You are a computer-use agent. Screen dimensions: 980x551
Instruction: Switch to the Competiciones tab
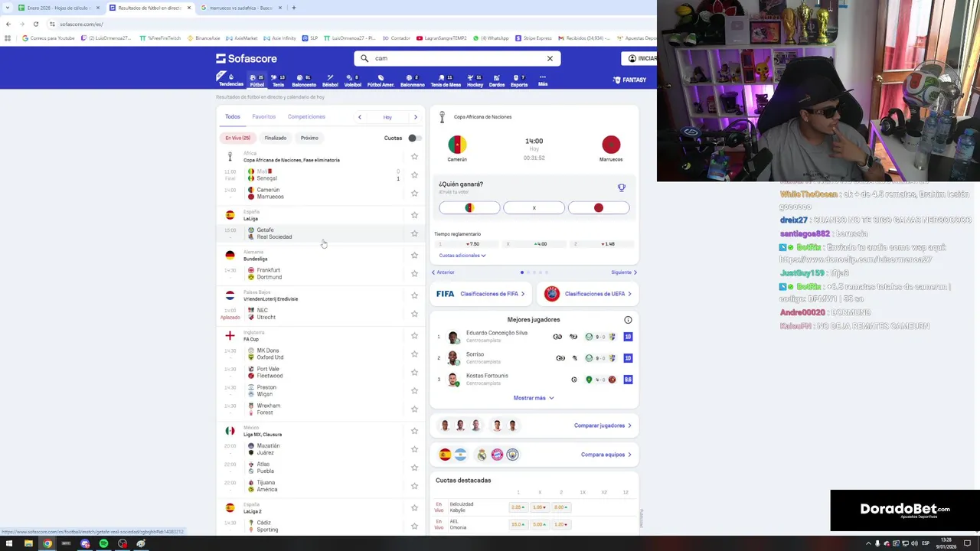point(306,117)
